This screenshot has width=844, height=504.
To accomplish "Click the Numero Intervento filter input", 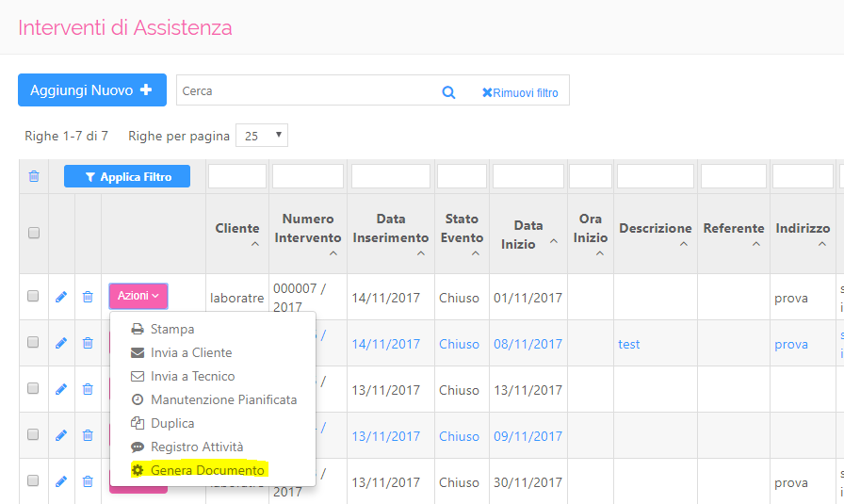I will click(x=308, y=176).
